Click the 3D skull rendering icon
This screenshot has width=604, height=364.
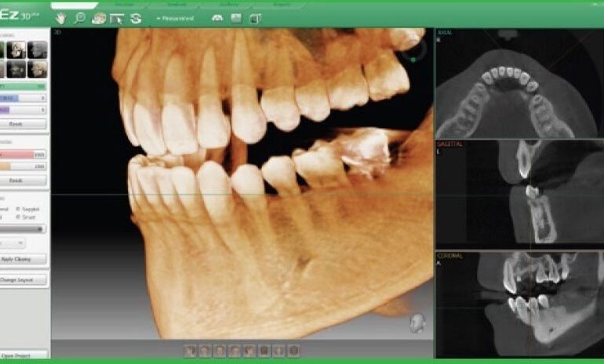pyautogui.click(x=99, y=17)
